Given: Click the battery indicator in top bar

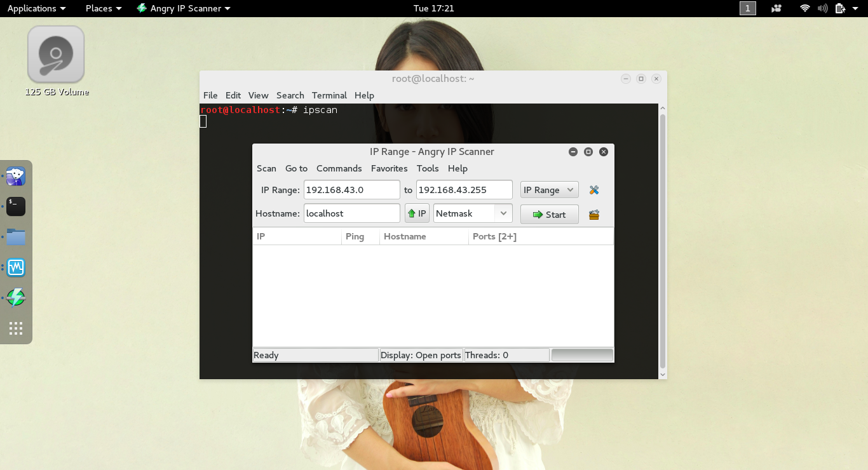Looking at the screenshot, I should pyautogui.click(x=841, y=8).
